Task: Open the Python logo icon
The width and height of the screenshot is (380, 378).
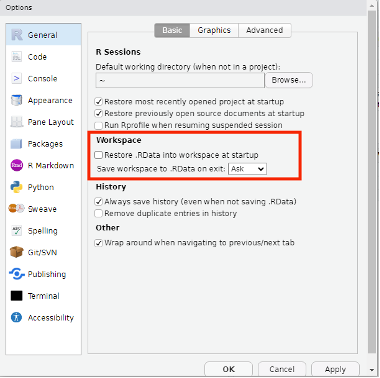Action: coord(17,187)
